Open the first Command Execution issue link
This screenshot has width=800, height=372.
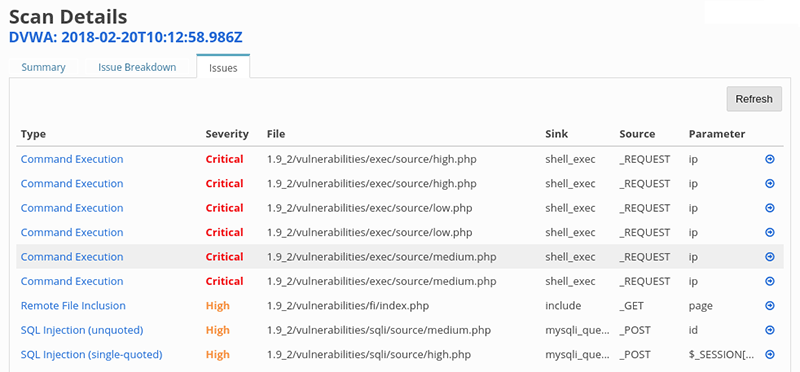(x=72, y=159)
